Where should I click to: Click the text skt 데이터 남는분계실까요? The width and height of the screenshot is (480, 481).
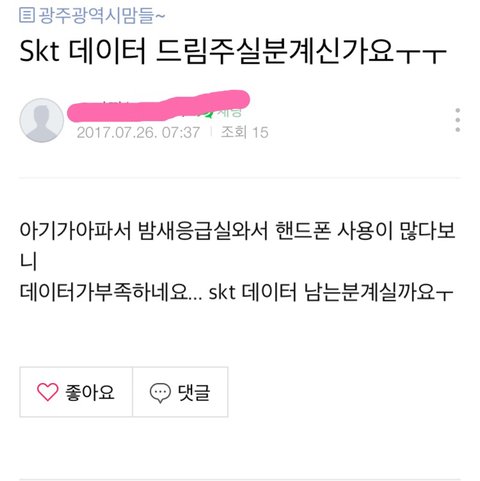[x=331, y=292]
